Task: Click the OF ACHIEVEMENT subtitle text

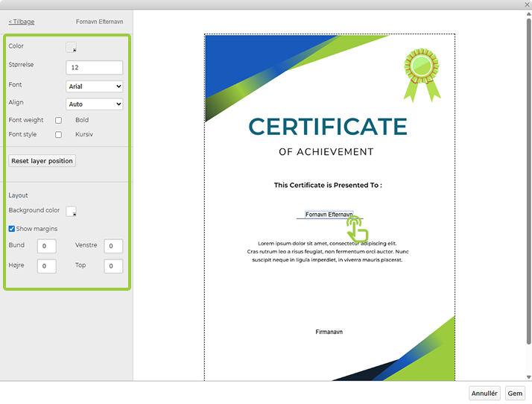Action: coord(326,152)
